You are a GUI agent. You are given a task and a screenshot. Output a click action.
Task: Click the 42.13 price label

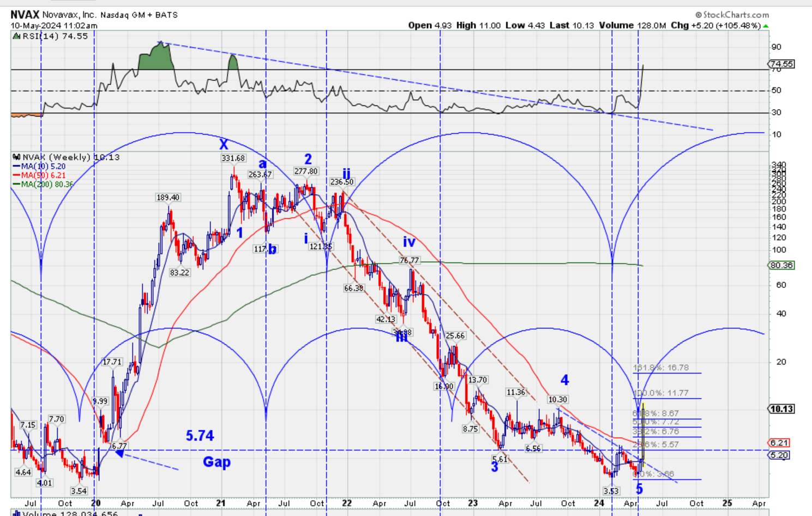coord(386,319)
